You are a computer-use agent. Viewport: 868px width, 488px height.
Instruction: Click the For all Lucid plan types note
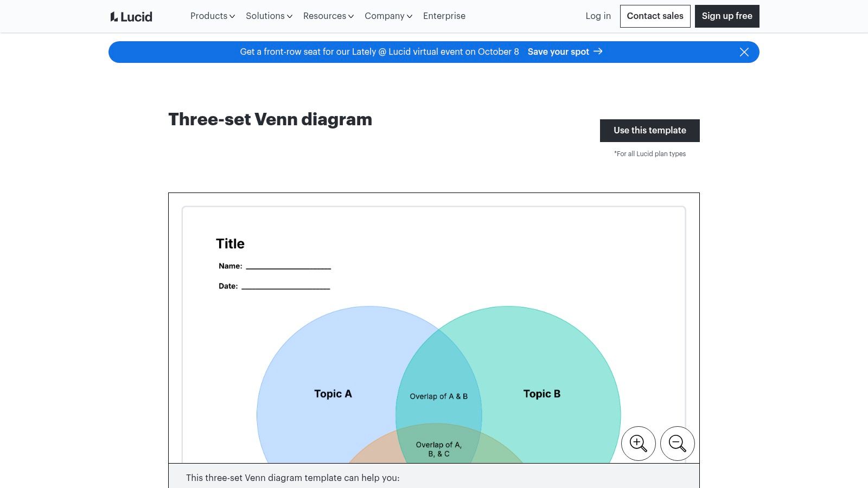pyautogui.click(x=650, y=154)
